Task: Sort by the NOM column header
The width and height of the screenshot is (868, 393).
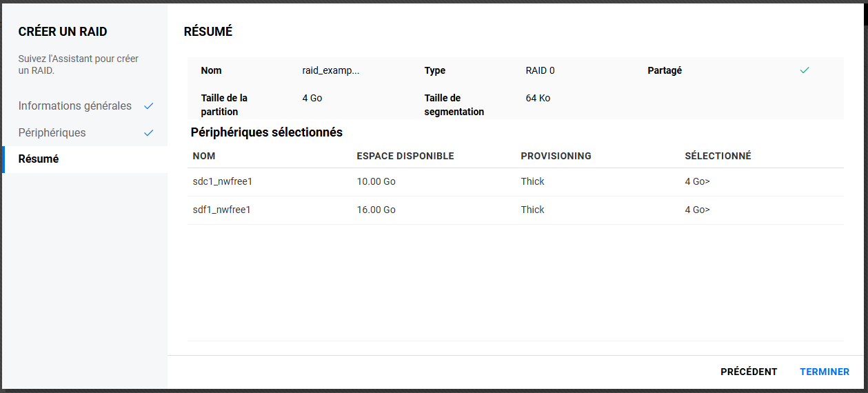Action: pyautogui.click(x=204, y=156)
